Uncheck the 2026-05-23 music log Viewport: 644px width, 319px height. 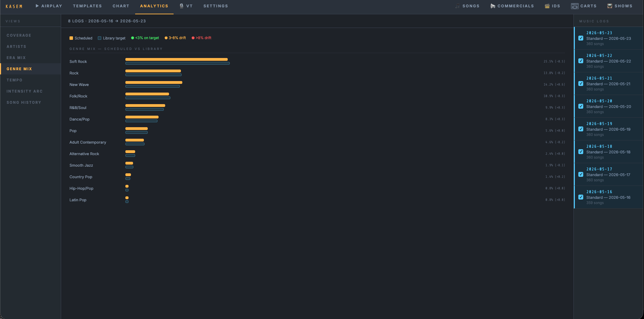(581, 38)
